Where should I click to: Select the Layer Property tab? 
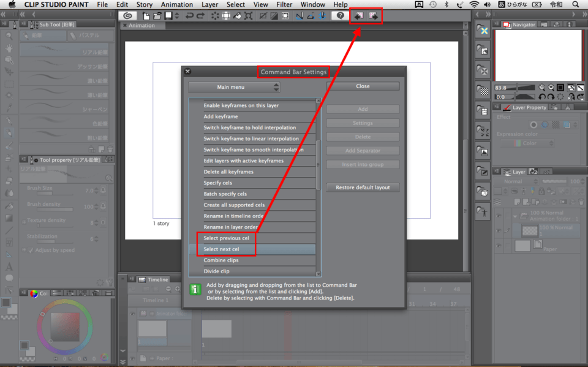525,107
